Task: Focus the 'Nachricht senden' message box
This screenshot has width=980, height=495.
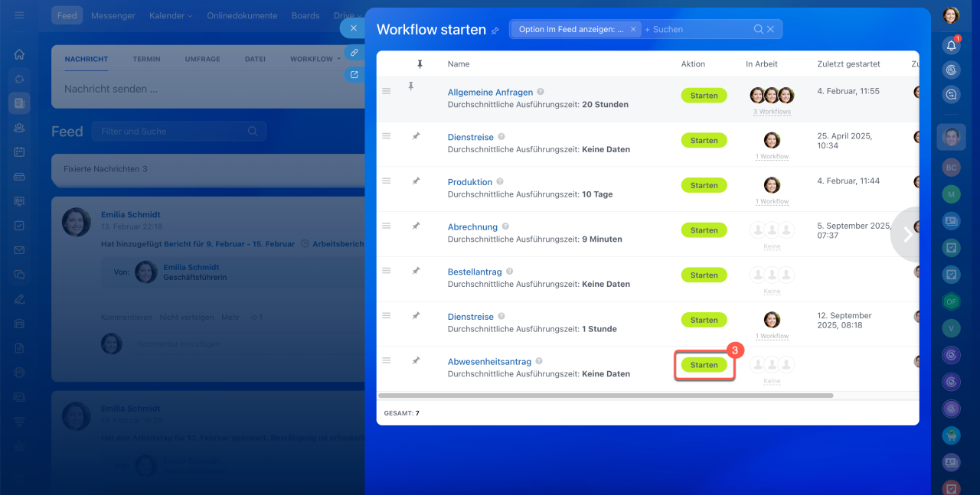Action: [207, 89]
